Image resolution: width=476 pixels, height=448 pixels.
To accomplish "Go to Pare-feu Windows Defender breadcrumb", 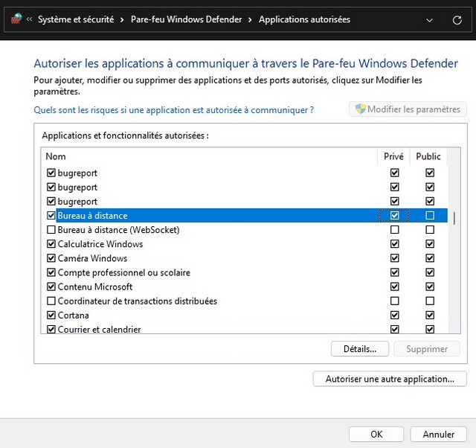I will tap(187, 19).
